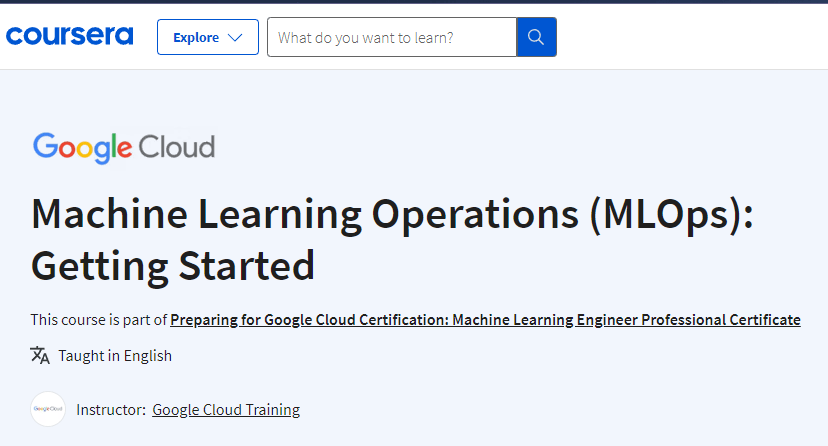Open the Machine Learning Engineer Professional Certificate link

(x=485, y=320)
